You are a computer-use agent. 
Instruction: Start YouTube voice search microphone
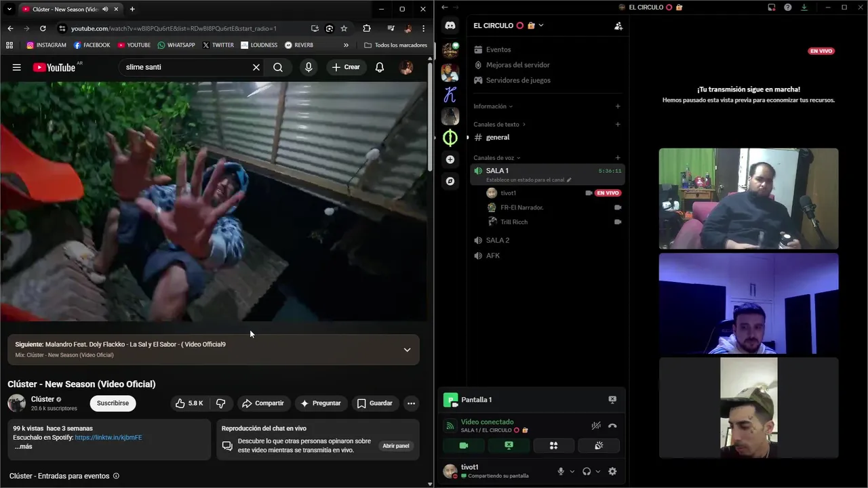[309, 67]
